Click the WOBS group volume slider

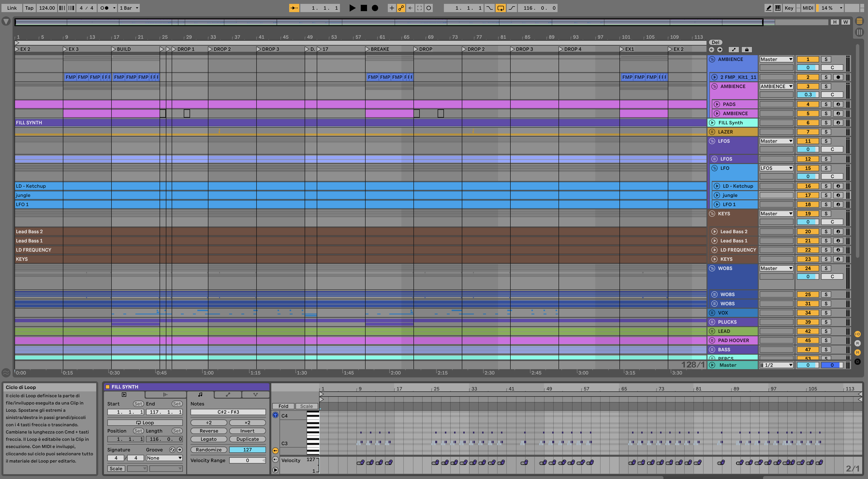(x=808, y=277)
